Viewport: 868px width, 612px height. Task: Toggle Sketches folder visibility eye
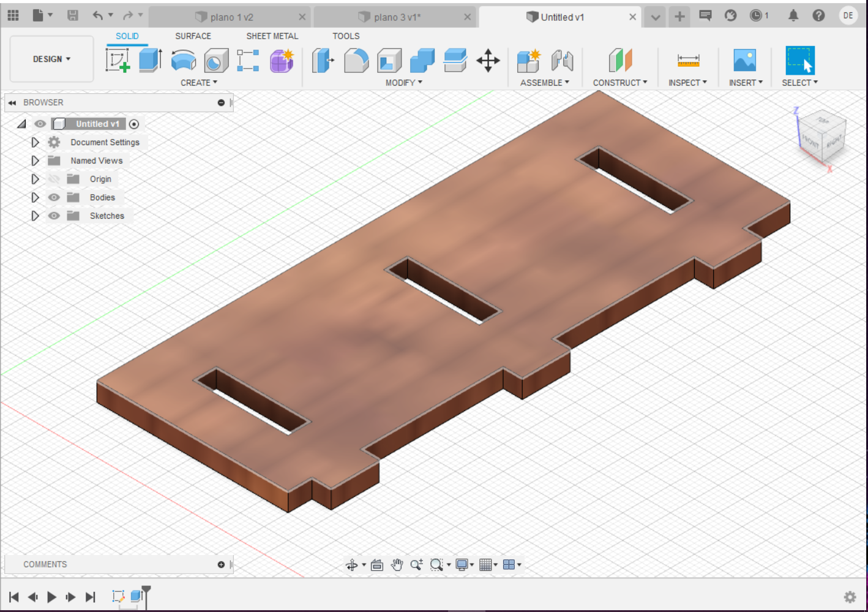54,216
